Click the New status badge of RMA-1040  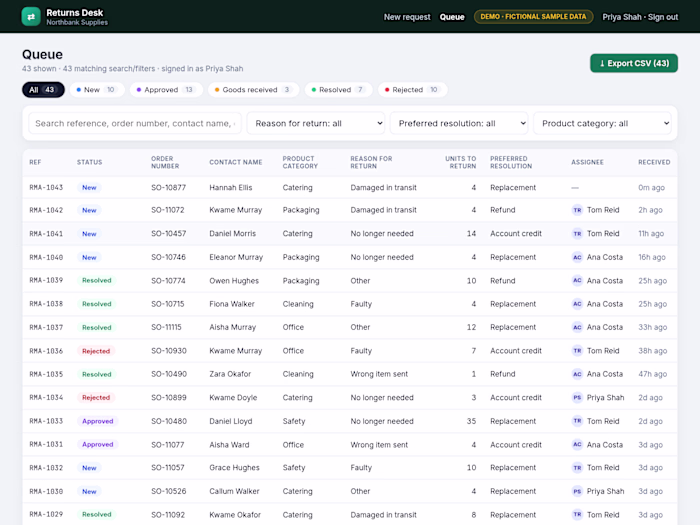click(x=89, y=257)
